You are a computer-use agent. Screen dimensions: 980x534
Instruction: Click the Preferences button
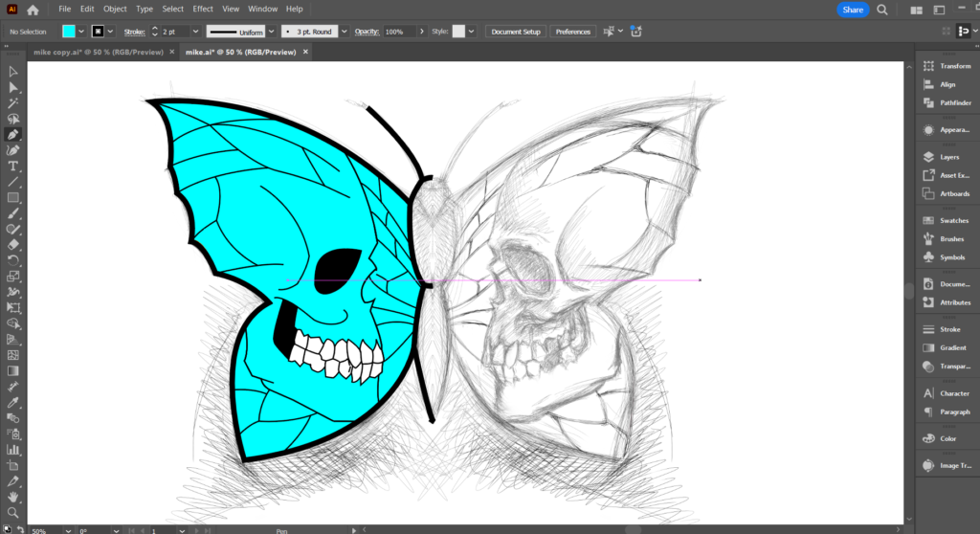pos(572,32)
